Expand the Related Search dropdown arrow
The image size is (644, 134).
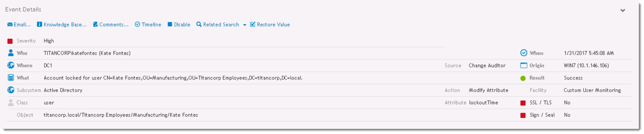tap(245, 25)
